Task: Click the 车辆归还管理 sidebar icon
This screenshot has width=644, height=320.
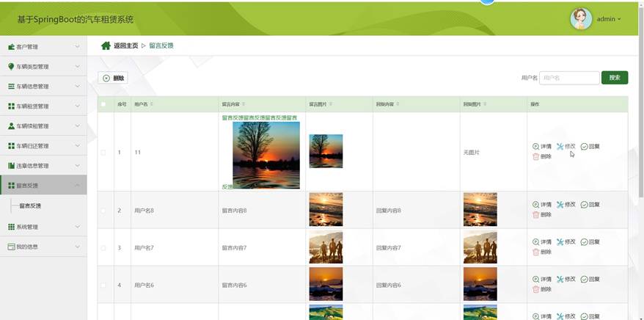Action: pos(11,146)
